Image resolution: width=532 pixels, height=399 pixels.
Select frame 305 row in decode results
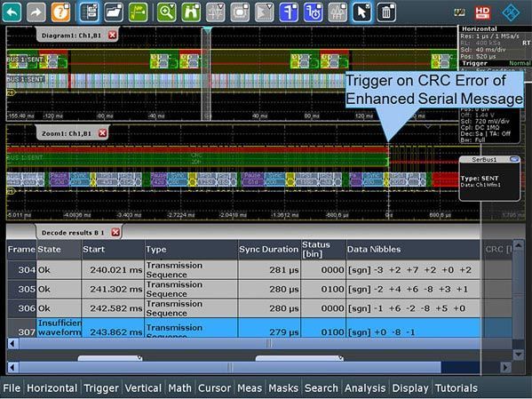pos(243,290)
